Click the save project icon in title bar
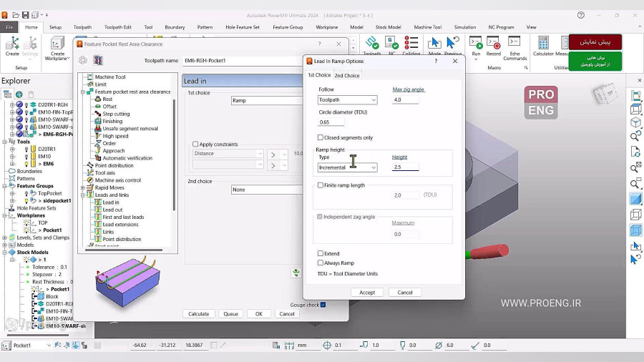 point(25,15)
